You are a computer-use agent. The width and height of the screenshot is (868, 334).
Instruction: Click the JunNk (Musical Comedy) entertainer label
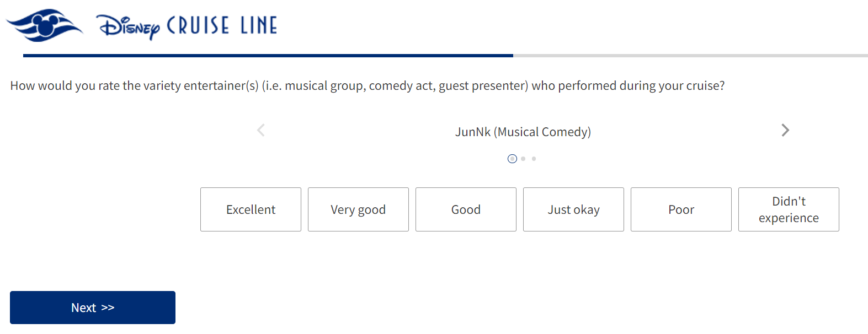click(523, 132)
